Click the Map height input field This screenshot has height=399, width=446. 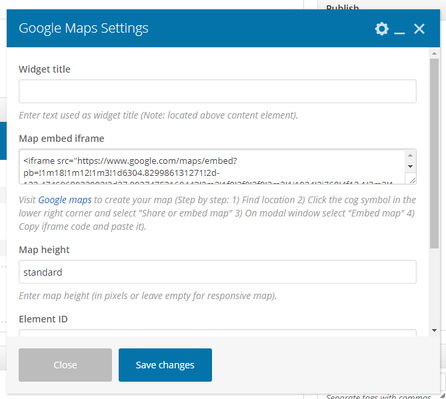coord(217,272)
